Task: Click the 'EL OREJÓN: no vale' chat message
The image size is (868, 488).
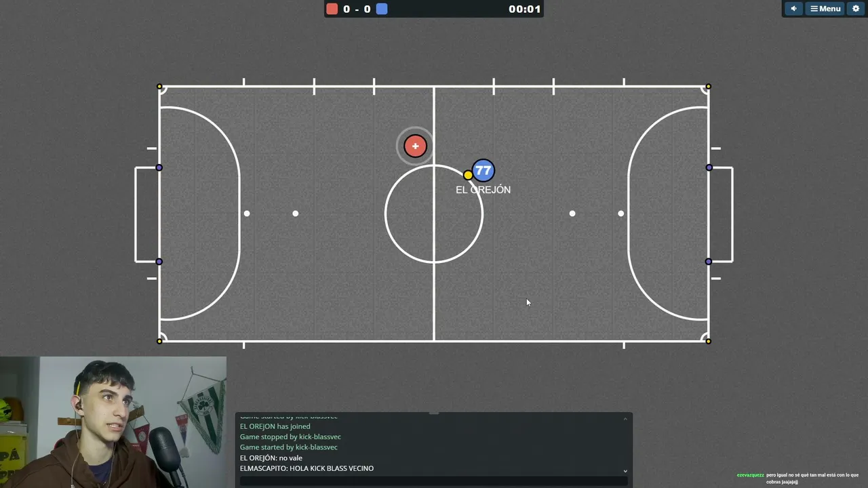Action: pyautogui.click(x=271, y=457)
